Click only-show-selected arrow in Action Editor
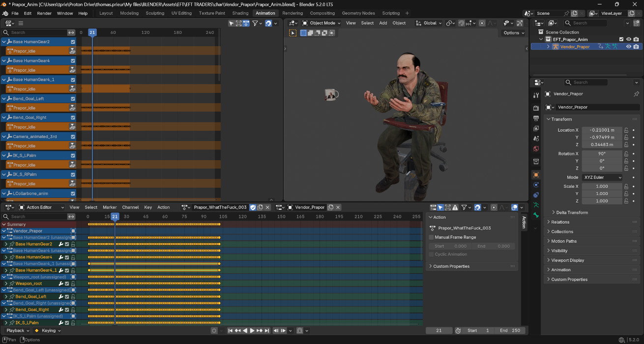 pyautogui.click(x=440, y=207)
